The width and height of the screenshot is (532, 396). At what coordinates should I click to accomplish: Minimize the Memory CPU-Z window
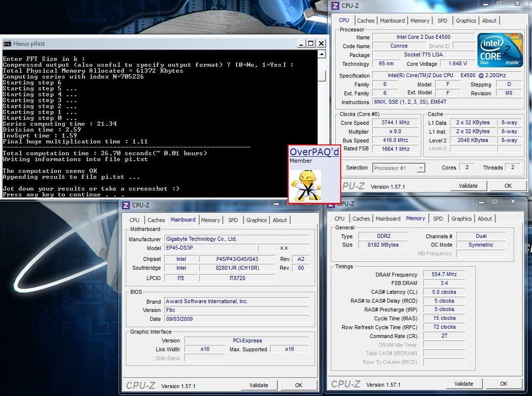tap(481, 202)
